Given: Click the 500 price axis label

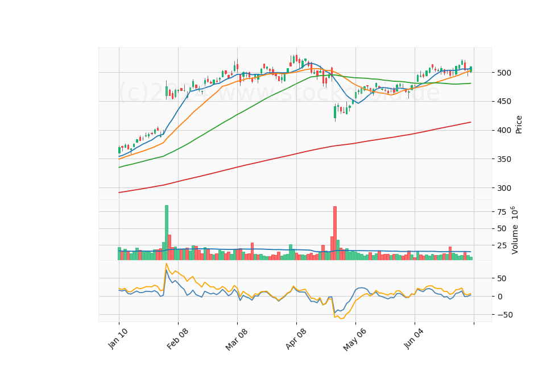Looking at the screenshot, I should pyautogui.click(x=504, y=73).
